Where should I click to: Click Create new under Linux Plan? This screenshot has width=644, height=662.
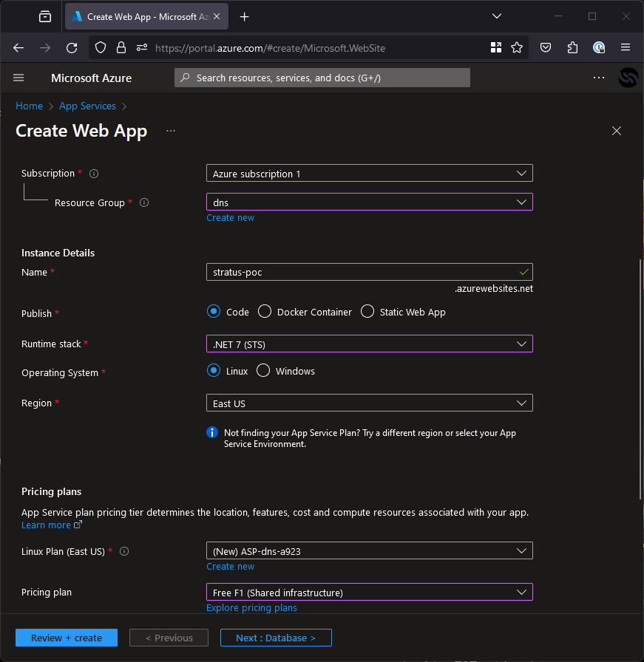(230, 566)
